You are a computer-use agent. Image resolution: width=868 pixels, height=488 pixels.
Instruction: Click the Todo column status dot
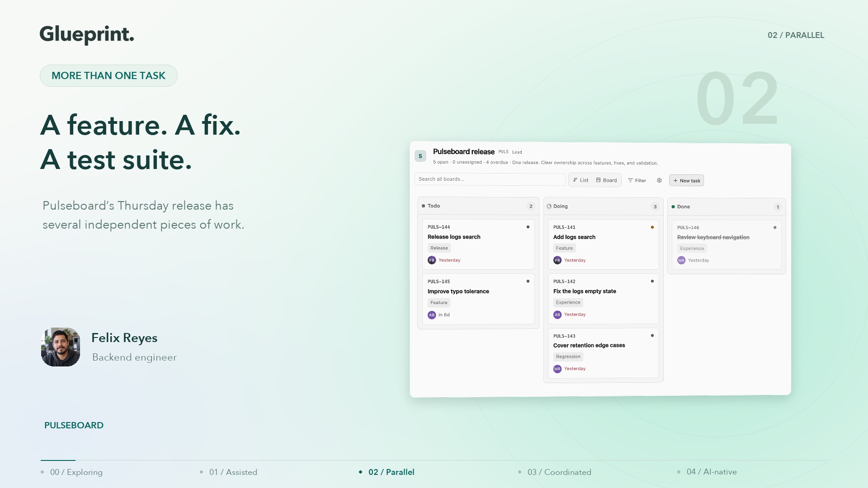pyautogui.click(x=424, y=206)
